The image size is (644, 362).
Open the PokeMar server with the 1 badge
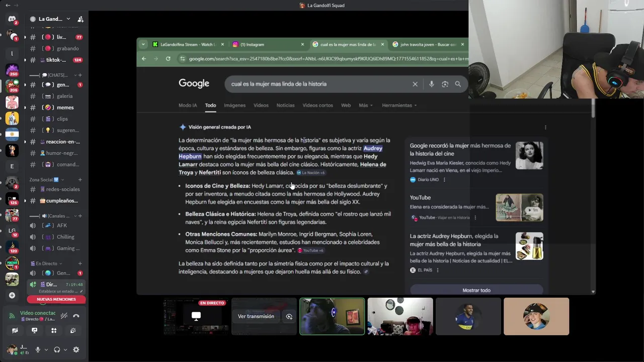coord(12,263)
